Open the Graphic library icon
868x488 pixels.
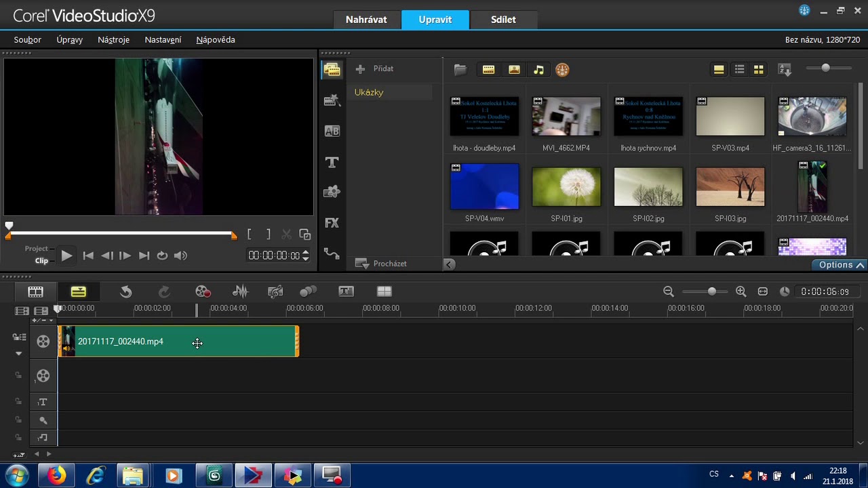tap(332, 192)
